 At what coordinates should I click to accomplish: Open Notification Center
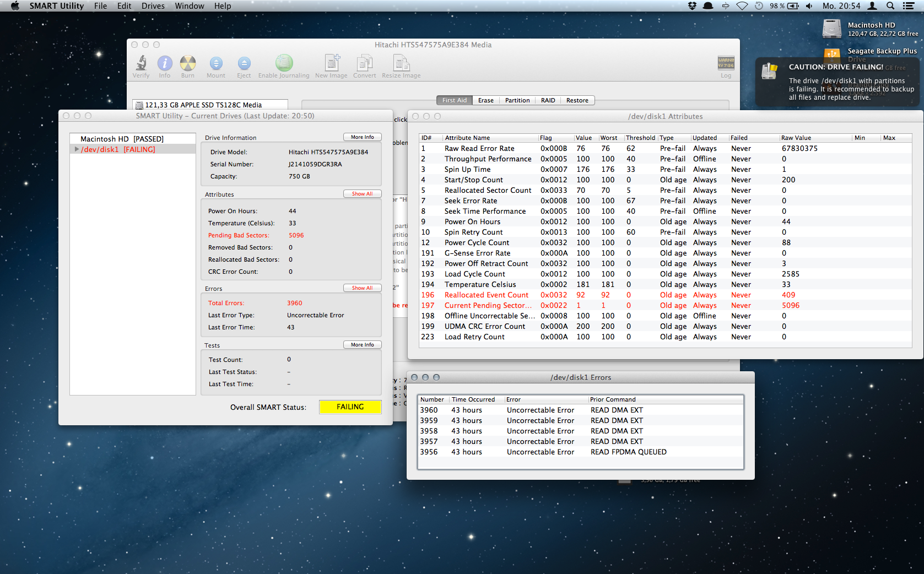point(909,6)
